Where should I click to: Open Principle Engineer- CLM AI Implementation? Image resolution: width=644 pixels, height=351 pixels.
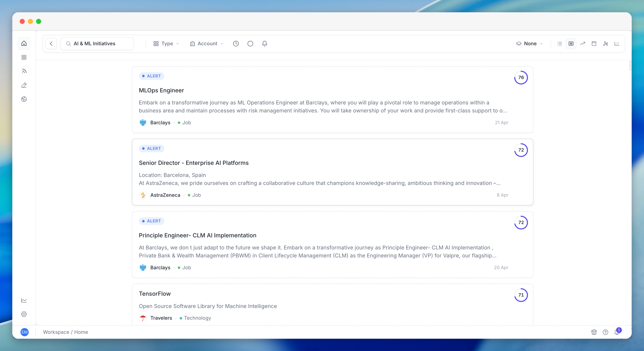(x=197, y=235)
